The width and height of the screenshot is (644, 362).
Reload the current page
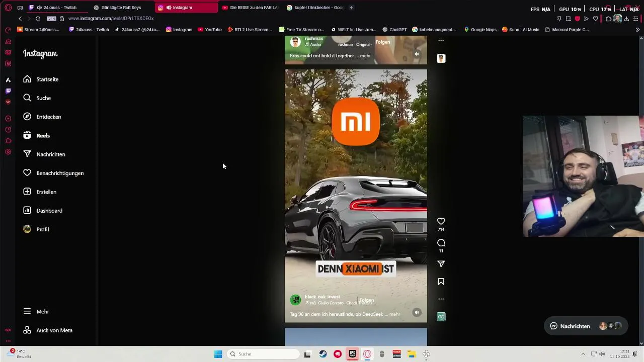pos(38,19)
